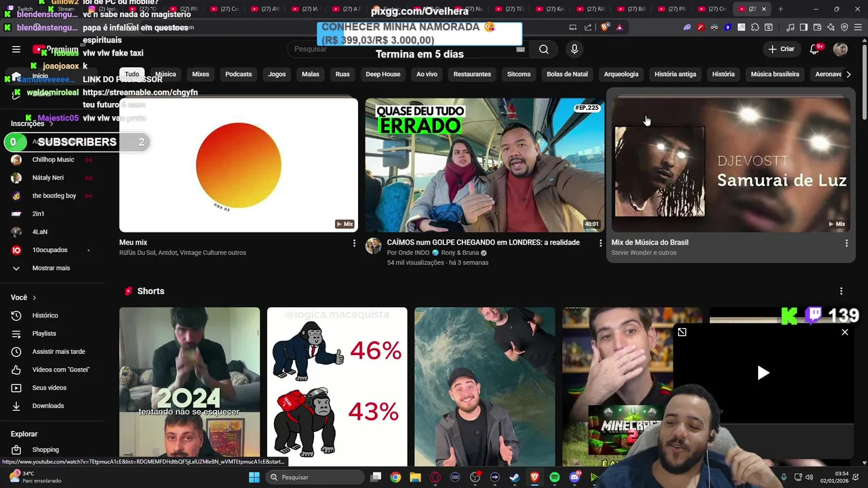Open the Shorts section options menu
Viewport: 868px width, 488px height.
tap(842, 291)
